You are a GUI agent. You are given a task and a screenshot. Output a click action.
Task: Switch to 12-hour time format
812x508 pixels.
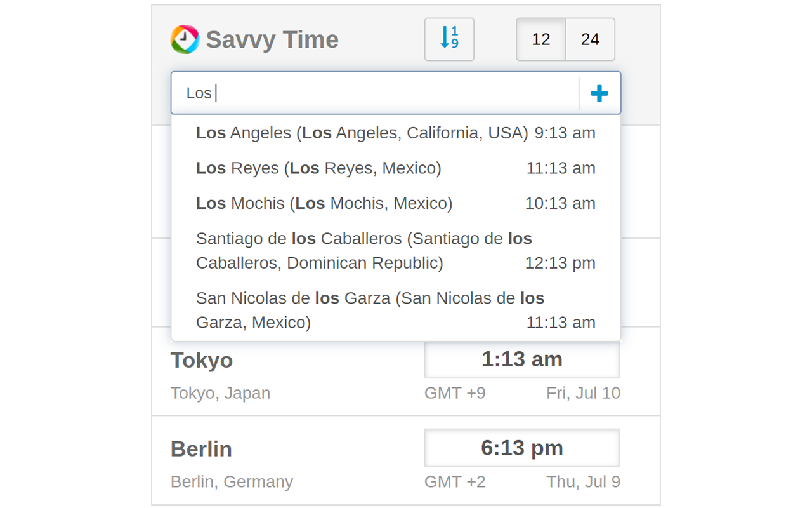pyautogui.click(x=540, y=39)
